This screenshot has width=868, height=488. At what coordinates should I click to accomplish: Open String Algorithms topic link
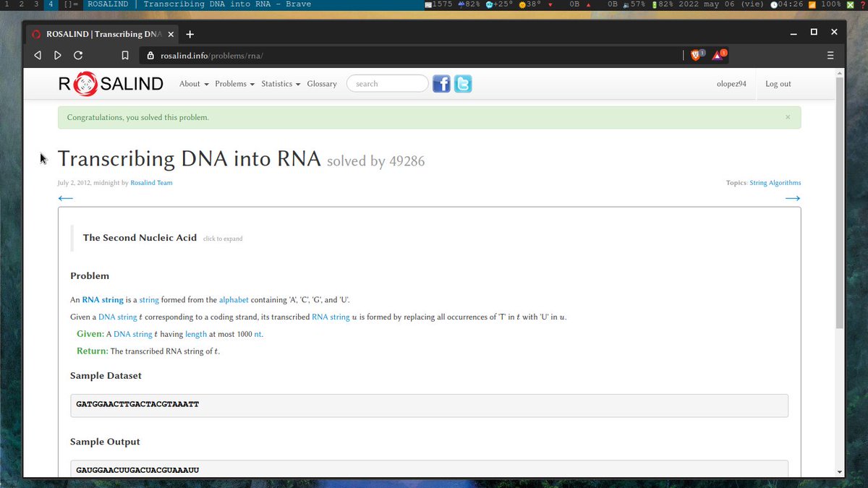[x=775, y=183]
